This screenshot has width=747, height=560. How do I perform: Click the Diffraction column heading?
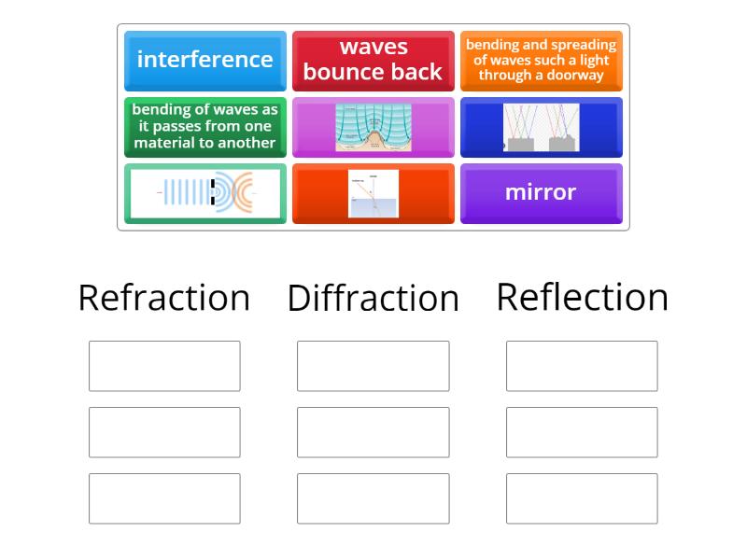(x=373, y=297)
